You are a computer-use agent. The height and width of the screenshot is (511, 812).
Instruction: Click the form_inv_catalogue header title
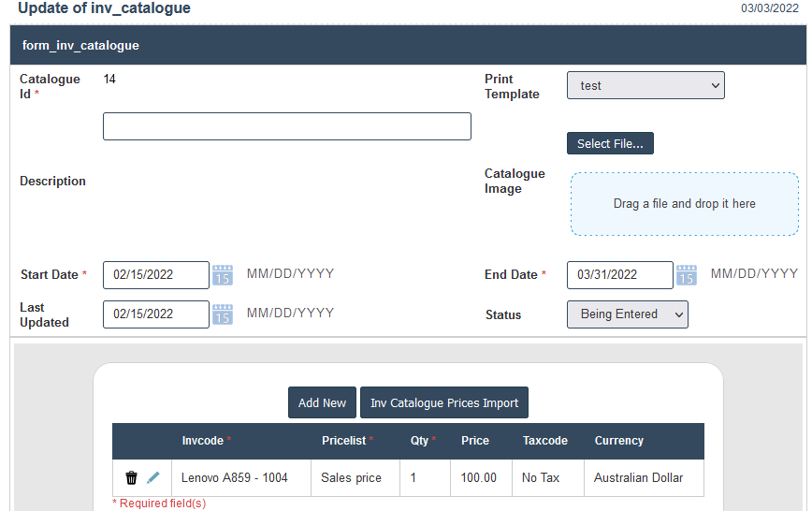point(80,46)
